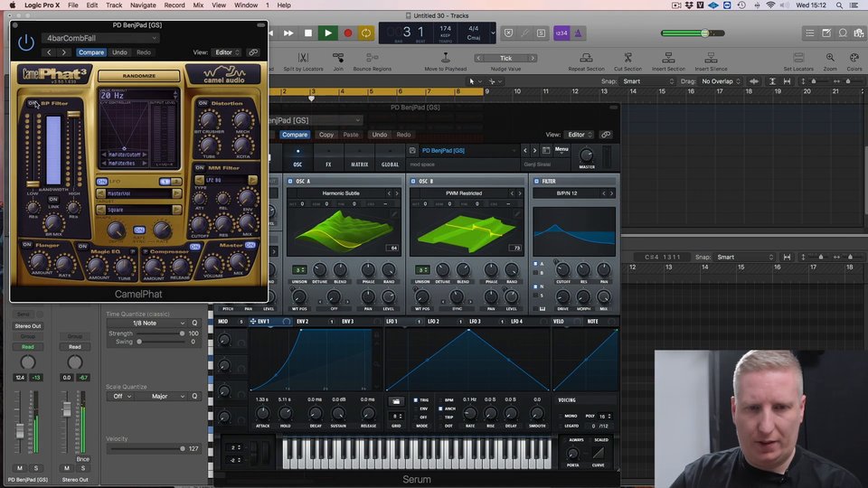Open the Drag No Overlap dropdown
The image size is (868, 488).
[x=721, y=81]
